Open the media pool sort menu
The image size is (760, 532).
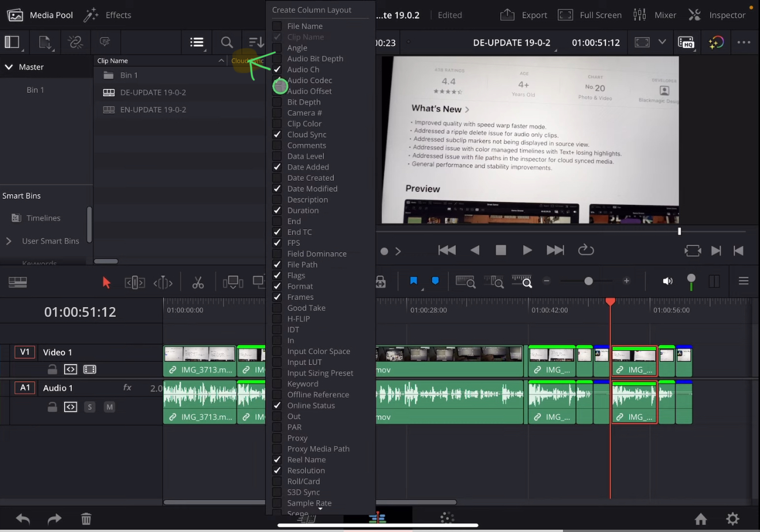[x=256, y=42]
